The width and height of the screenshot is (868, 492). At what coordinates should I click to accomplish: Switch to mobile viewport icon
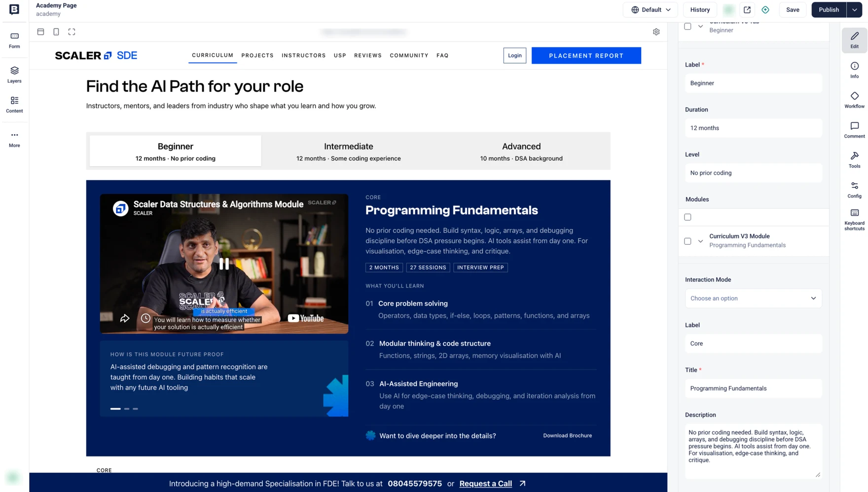56,32
